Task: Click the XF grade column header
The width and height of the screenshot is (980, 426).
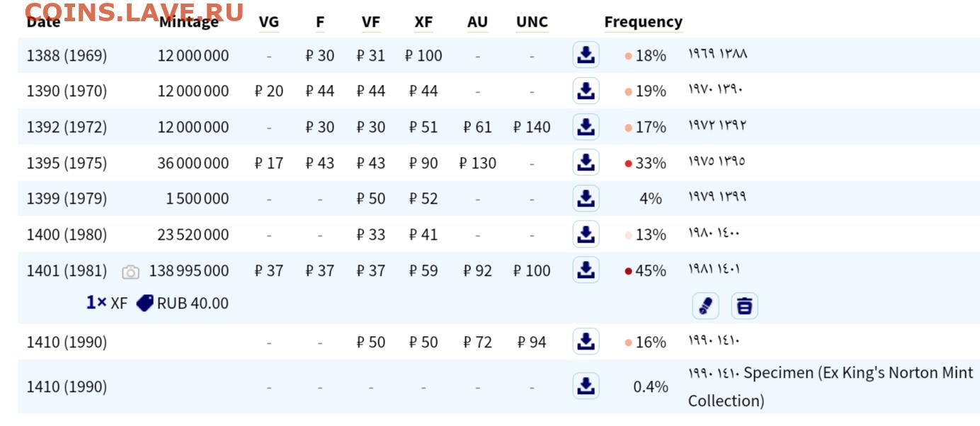Action: [423, 22]
